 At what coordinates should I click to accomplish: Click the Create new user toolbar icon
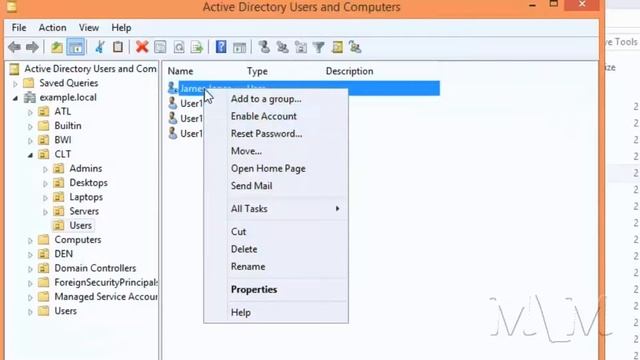264,47
